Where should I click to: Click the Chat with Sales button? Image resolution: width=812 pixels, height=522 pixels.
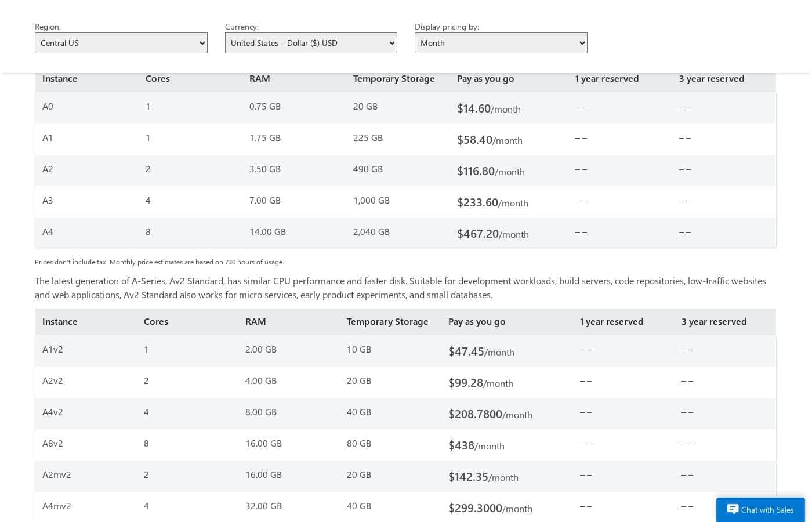point(760,510)
